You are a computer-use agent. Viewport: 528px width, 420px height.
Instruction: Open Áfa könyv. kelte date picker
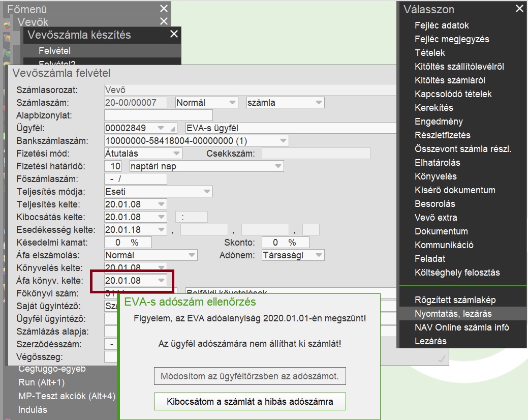click(x=161, y=281)
